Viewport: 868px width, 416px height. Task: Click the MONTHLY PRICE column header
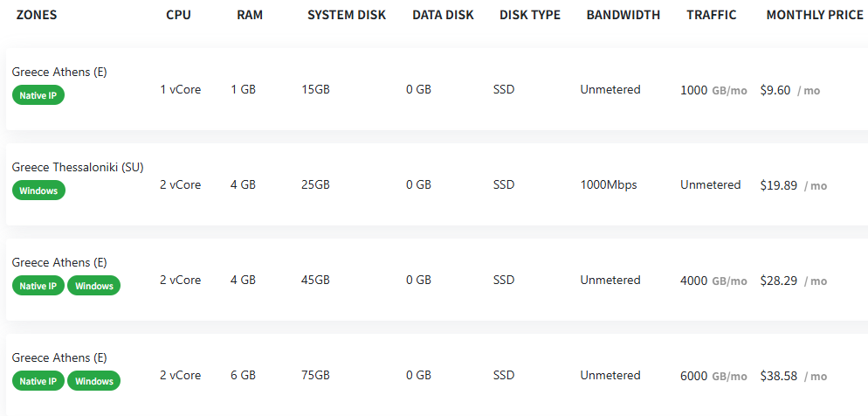click(815, 15)
